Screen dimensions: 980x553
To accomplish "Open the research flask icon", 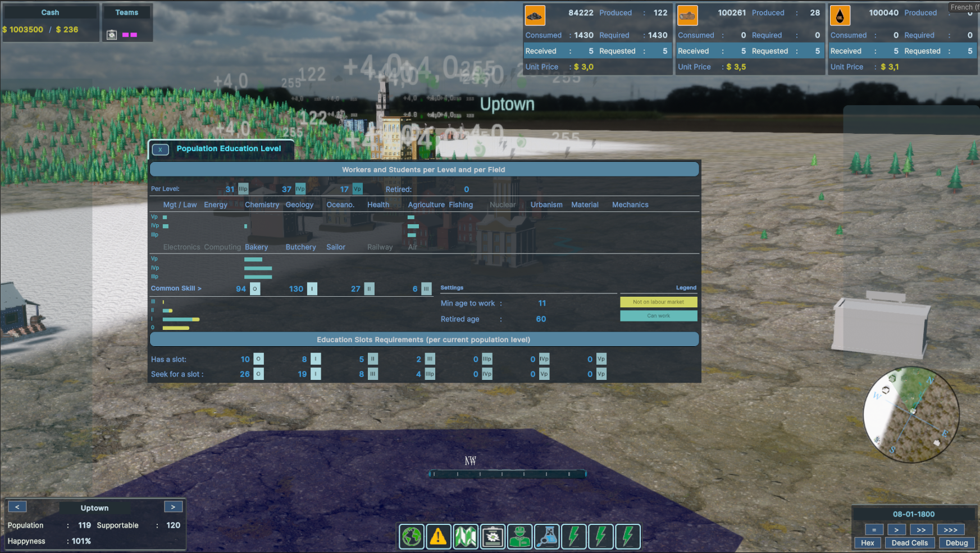I will click(546, 537).
